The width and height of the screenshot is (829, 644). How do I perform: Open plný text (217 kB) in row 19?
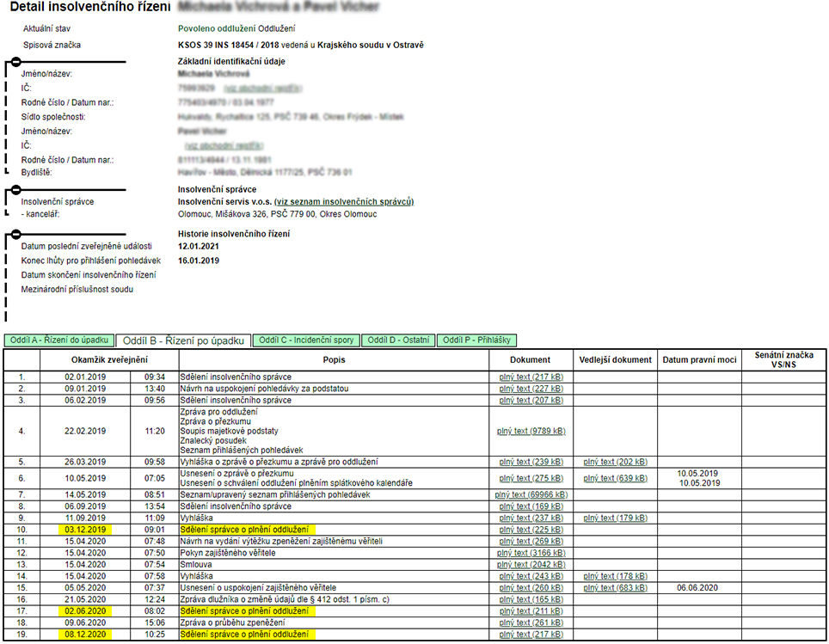(531, 634)
